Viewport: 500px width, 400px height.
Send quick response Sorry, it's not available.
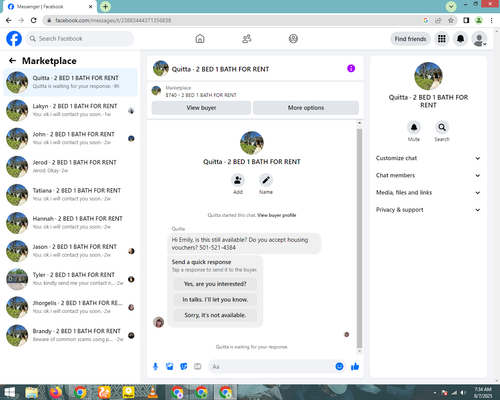click(x=215, y=315)
